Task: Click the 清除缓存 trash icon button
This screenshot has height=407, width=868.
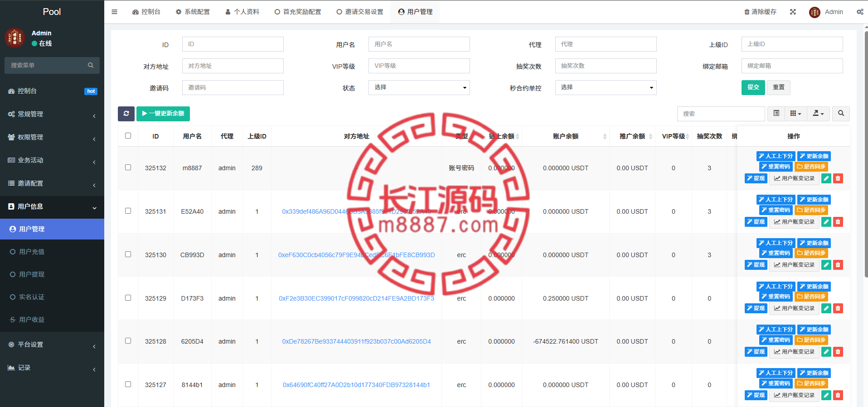Action: (760, 12)
